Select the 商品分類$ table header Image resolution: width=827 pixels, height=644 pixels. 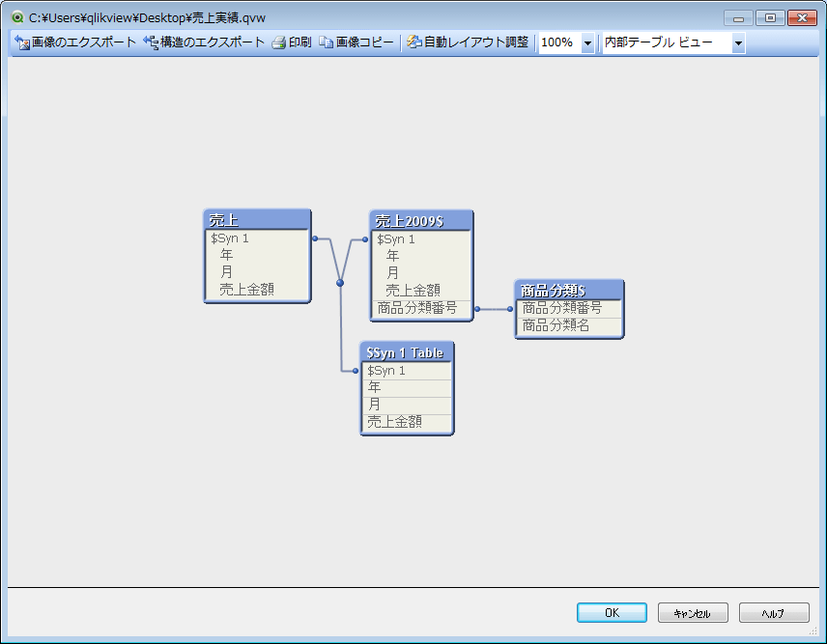coord(568,291)
